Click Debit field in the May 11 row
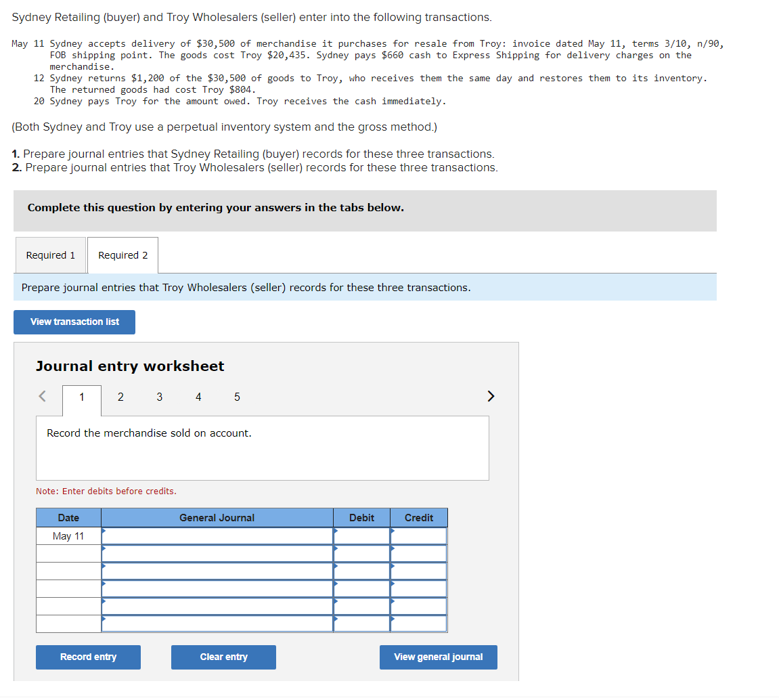779x700 pixels. [361, 537]
